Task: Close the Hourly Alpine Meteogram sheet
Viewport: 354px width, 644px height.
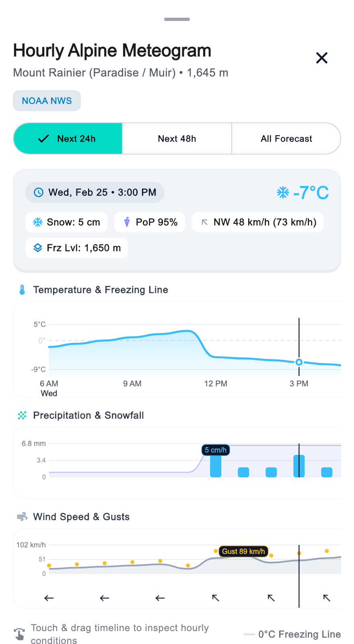Action: pos(322,58)
